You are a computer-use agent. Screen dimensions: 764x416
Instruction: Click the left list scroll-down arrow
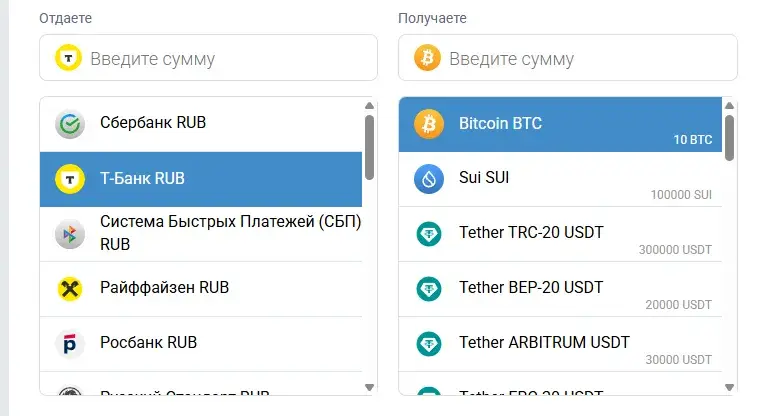coord(369,388)
